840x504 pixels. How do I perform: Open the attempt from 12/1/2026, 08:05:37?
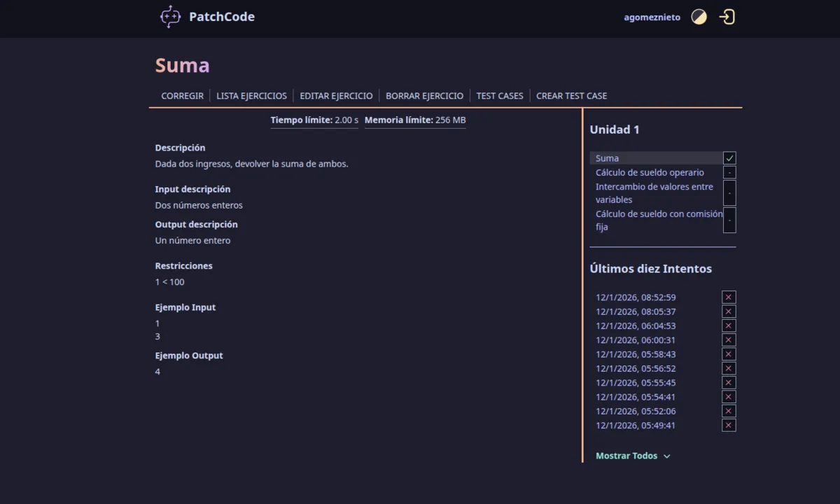(636, 311)
